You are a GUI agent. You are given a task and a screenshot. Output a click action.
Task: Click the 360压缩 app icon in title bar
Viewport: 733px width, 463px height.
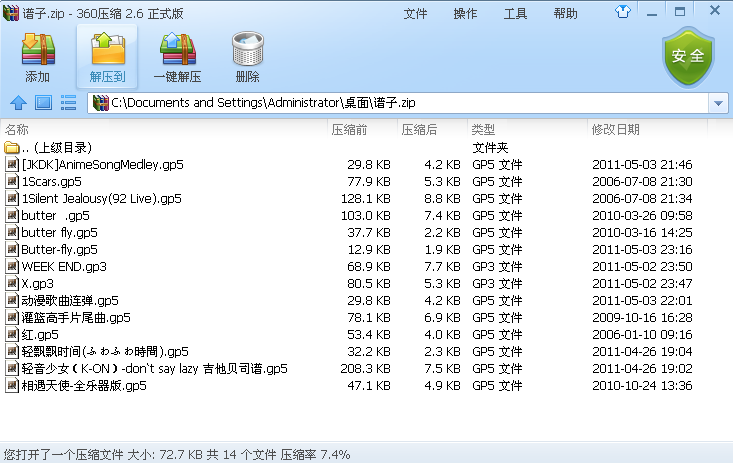(11, 13)
